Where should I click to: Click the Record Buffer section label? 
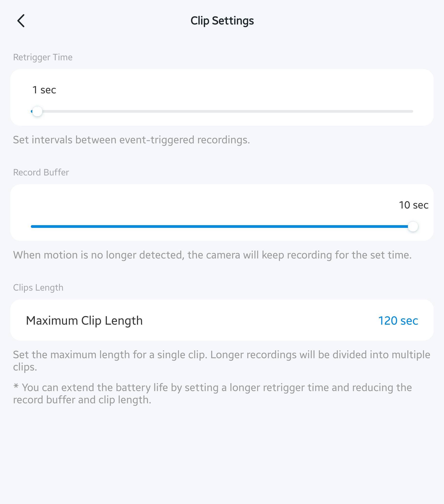coord(41,172)
